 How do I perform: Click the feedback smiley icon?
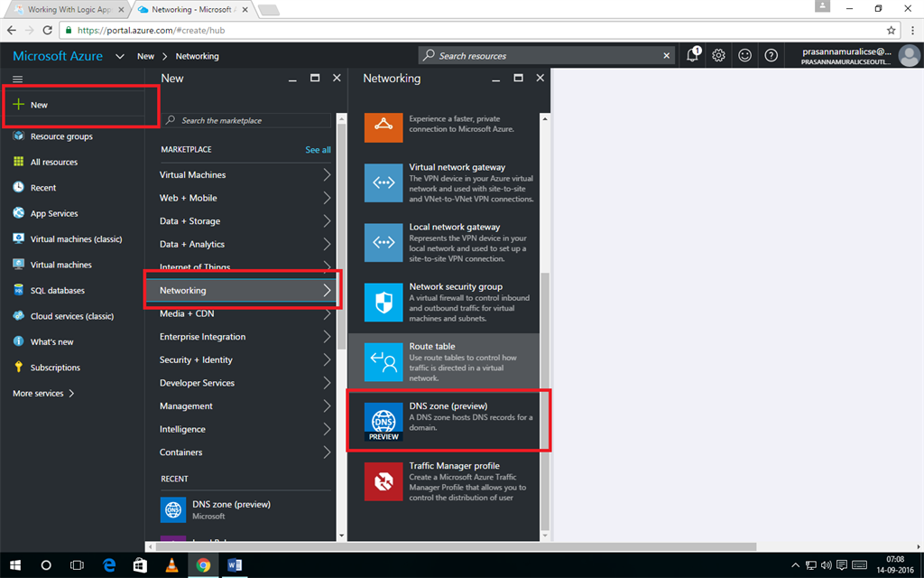(744, 55)
